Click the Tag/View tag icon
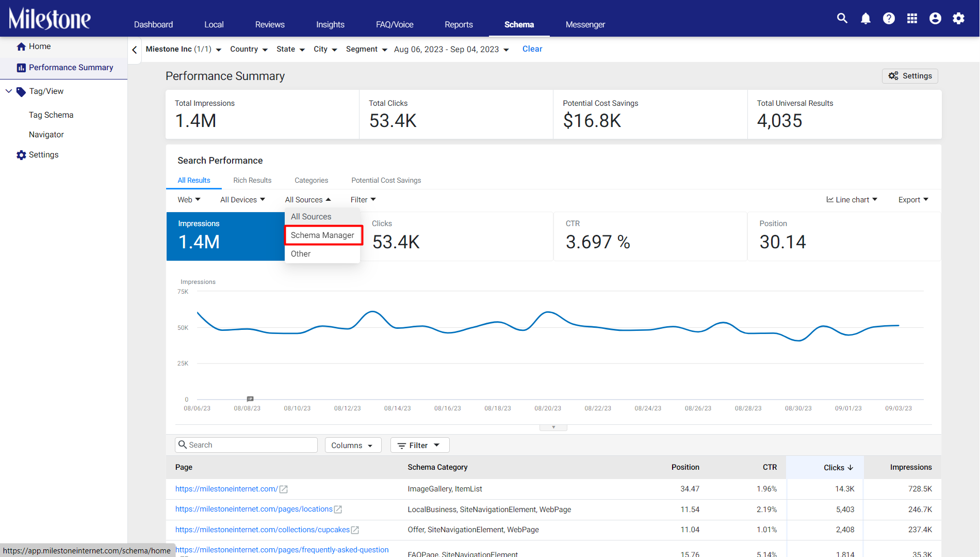This screenshot has width=980, height=557. click(21, 92)
